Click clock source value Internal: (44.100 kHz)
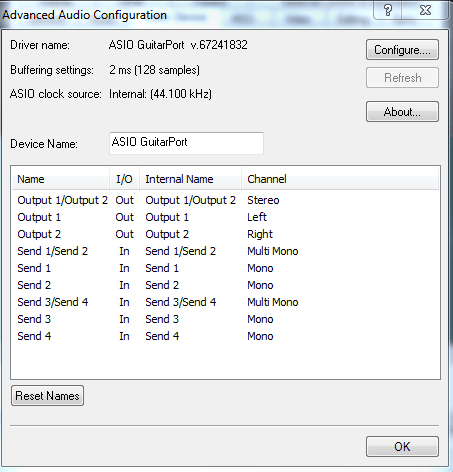453x472 pixels. 160,94
